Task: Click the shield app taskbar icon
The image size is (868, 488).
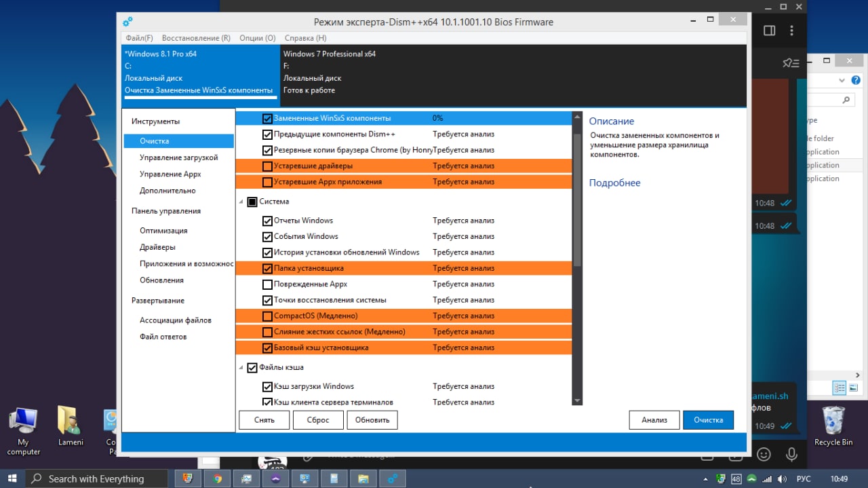Action: [x=189, y=478]
